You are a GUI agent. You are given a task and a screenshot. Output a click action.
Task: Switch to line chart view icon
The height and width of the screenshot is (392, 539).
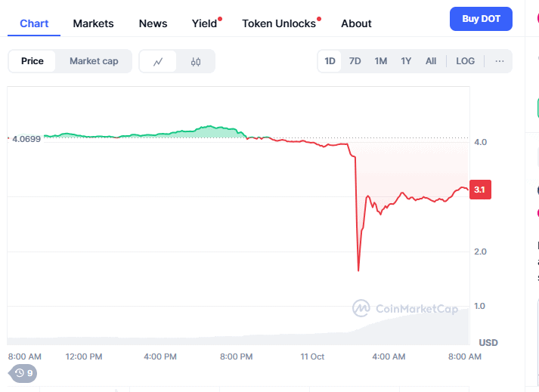click(x=158, y=61)
